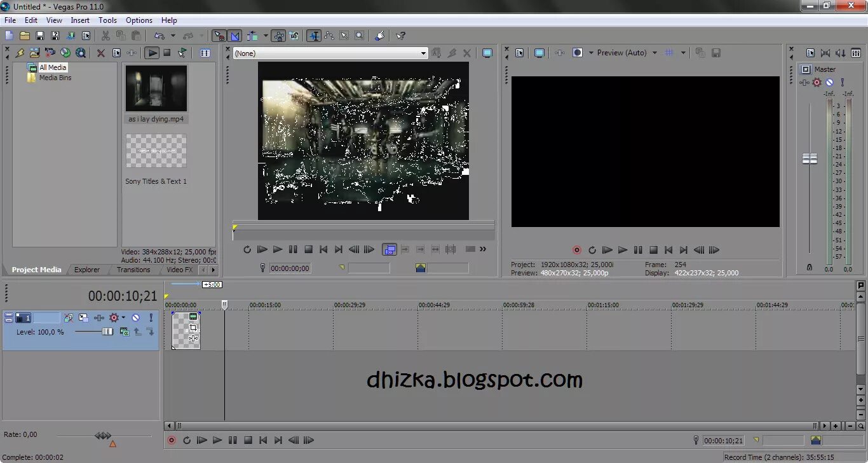Click the Trimmer timecode field 00:00:00;00
The image size is (868, 463).
[290, 268]
